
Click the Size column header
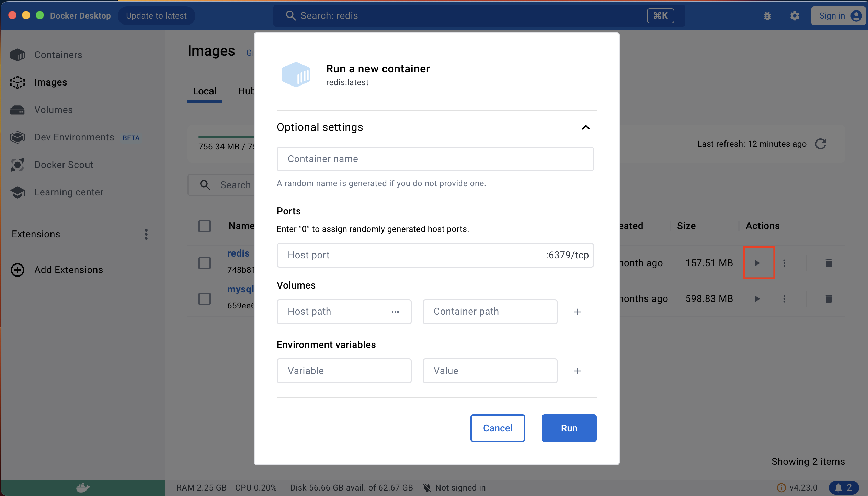686,226
